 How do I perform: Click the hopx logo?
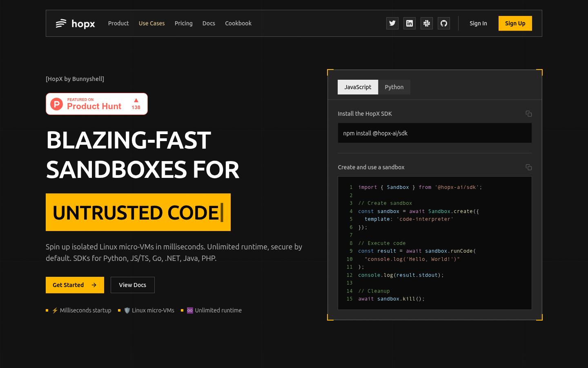(x=76, y=24)
